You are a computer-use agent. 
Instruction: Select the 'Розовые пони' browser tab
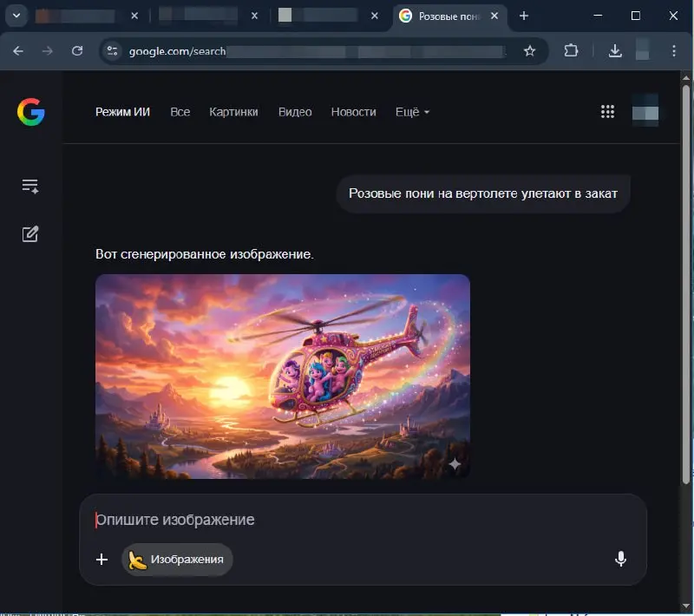(x=449, y=16)
